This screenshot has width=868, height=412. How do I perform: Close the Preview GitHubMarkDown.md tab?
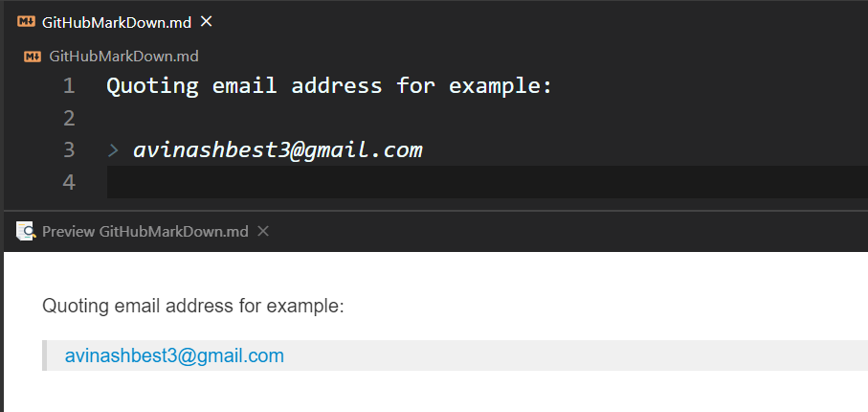pyautogui.click(x=263, y=231)
